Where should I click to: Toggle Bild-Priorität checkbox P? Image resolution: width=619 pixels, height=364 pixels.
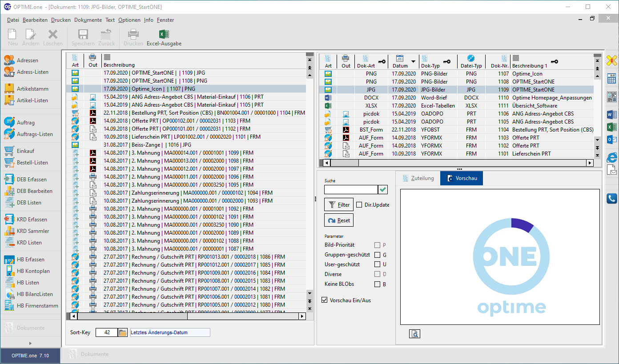[x=377, y=245]
